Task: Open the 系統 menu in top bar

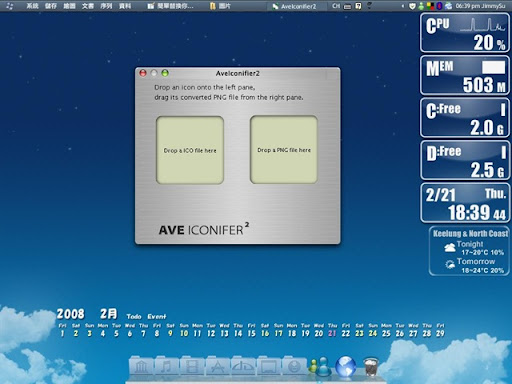Action: [x=32, y=6]
